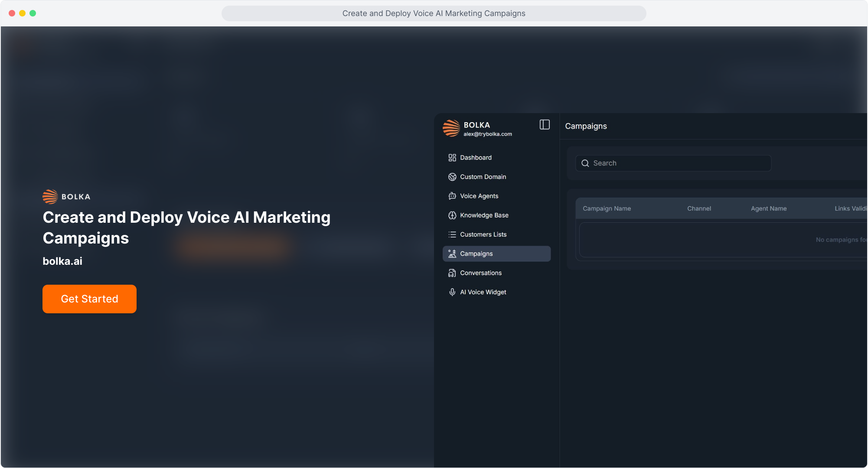The width and height of the screenshot is (868, 468).
Task: Click the Customers Lists list icon
Action: pos(452,234)
